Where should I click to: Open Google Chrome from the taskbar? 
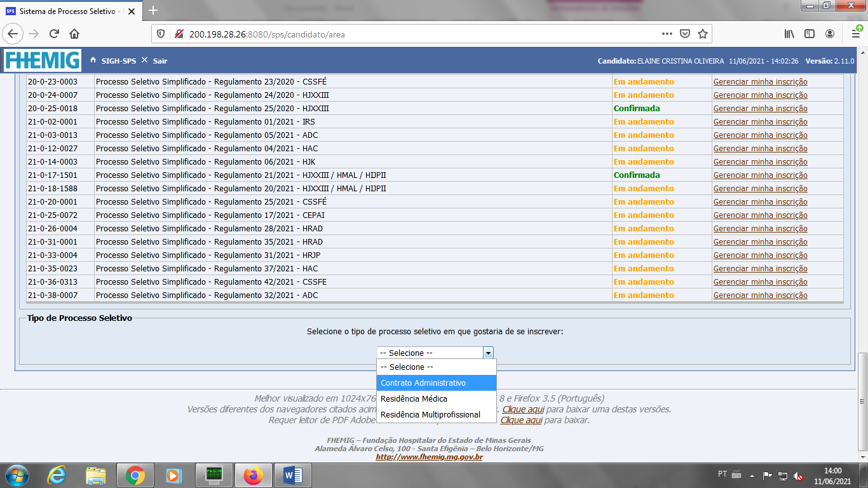tap(135, 475)
